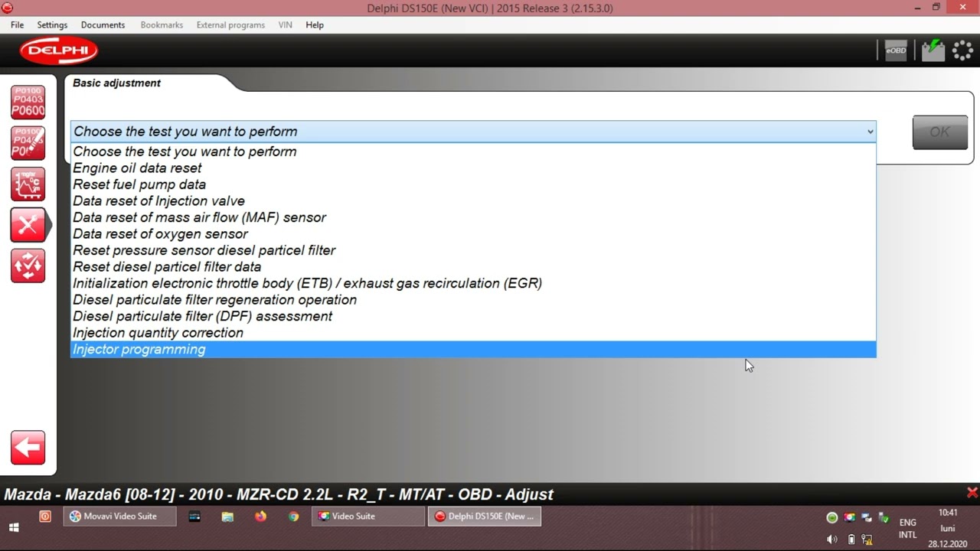Click the dotted circle busy indicator icon
Image resolution: width=980 pixels, height=551 pixels.
(x=962, y=51)
